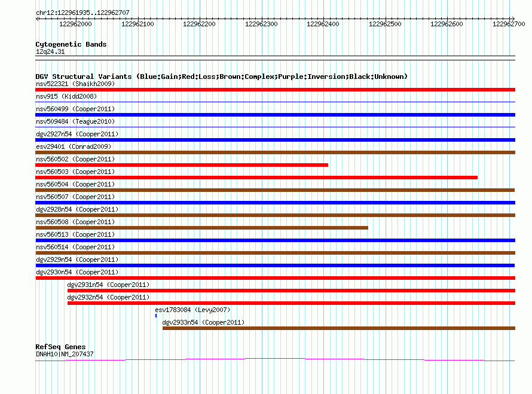The height and width of the screenshot is (394, 532).
Task: Click the nsv560499 (Cooper2011) label
Action: tap(75, 109)
